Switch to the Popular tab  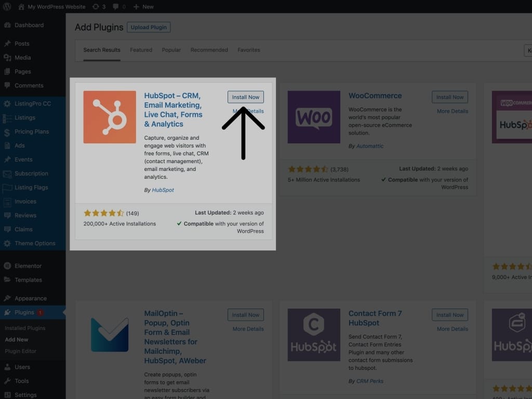pos(171,50)
